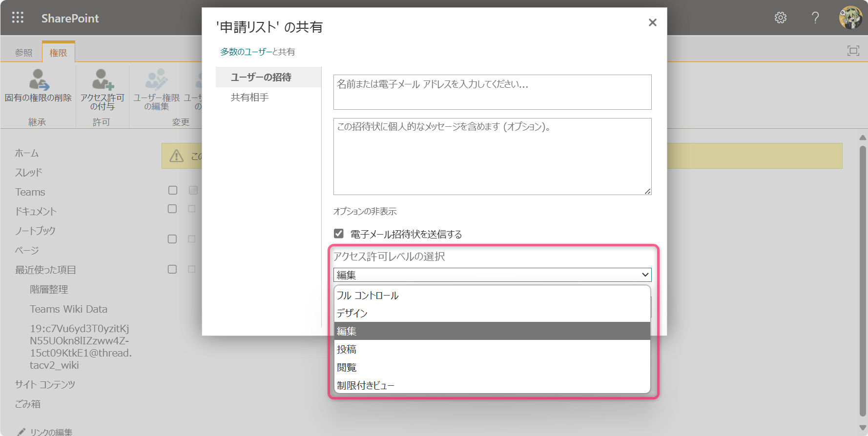Open サイト コンテンツ in the navigation

(x=45, y=384)
